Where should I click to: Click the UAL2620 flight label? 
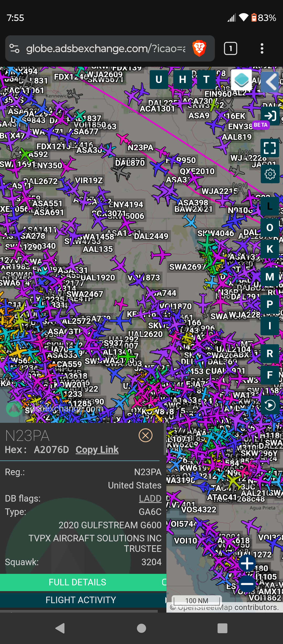[145, 334]
